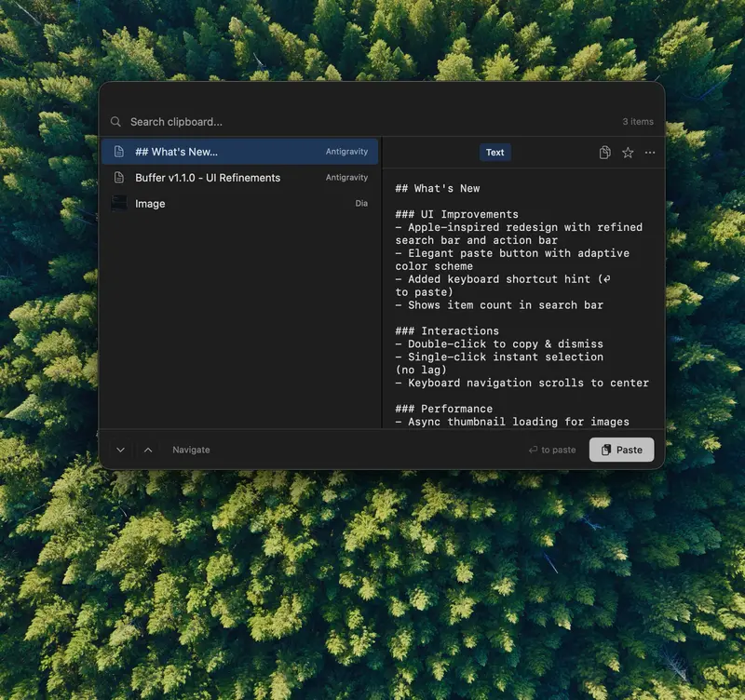The image size is (745, 700).
Task: Click the magnifier icon in search bar
Action: click(115, 122)
